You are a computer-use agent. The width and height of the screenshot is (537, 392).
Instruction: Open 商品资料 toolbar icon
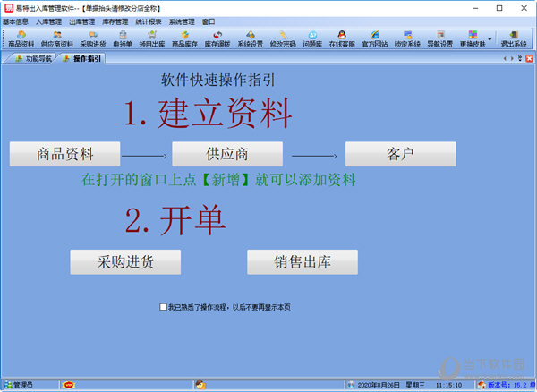coord(21,38)
